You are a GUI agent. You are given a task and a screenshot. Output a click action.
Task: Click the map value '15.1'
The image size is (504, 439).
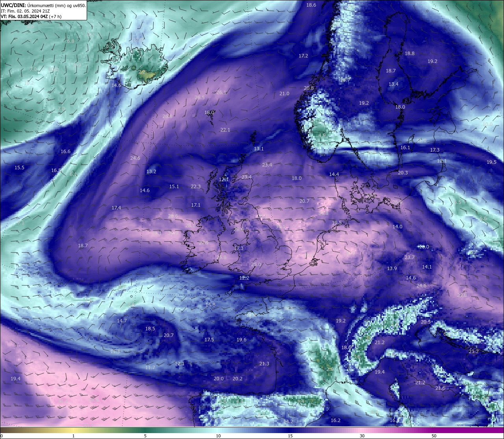(174, 186)
